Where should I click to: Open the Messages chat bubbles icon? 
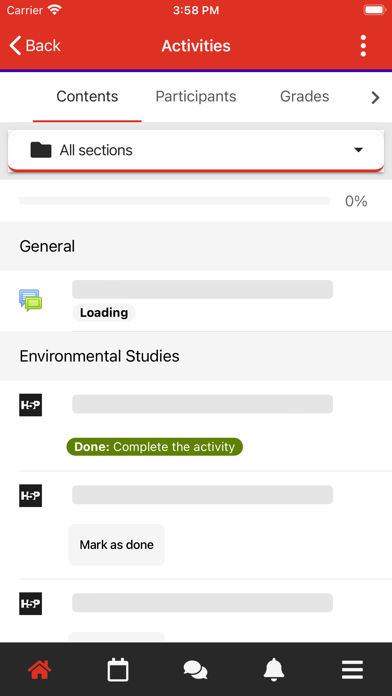click(x=195, y=670)
